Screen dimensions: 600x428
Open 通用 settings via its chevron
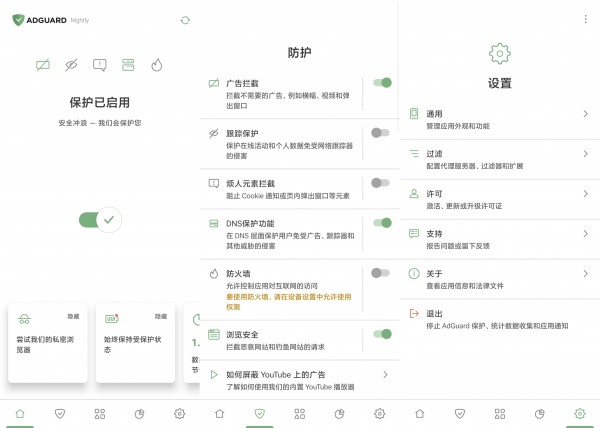pyautogui.click(x=585, y=114)
